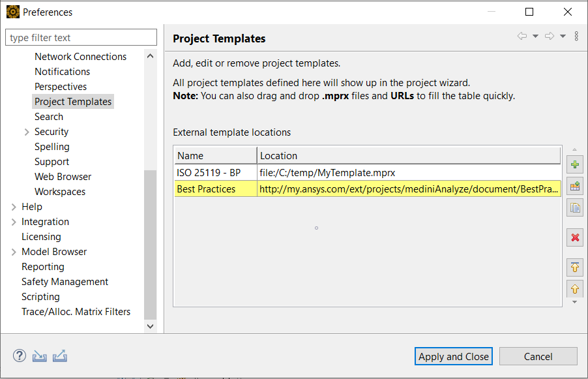Click the filter text input field

coord(81,38)
